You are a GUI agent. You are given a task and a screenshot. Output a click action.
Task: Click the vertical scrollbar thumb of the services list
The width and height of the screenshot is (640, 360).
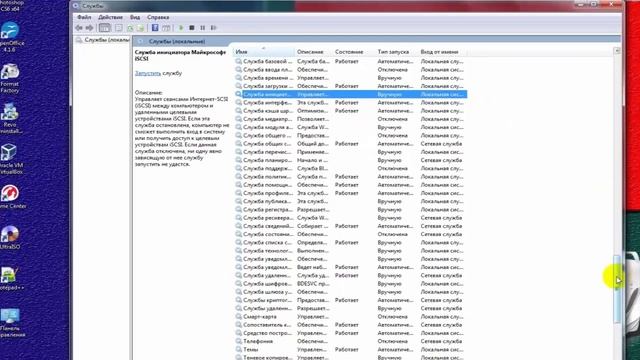tap(617, 290)
